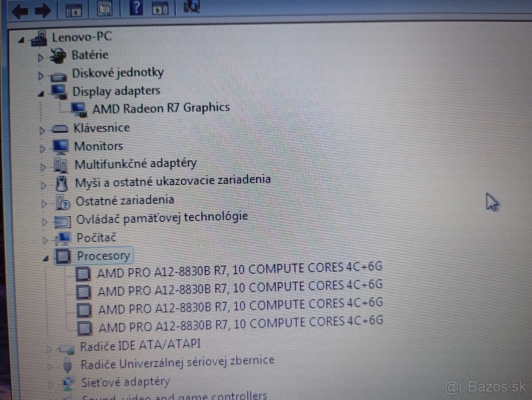
Task: Select the Lenovo-PC computer icon
Action: point(39,38)
